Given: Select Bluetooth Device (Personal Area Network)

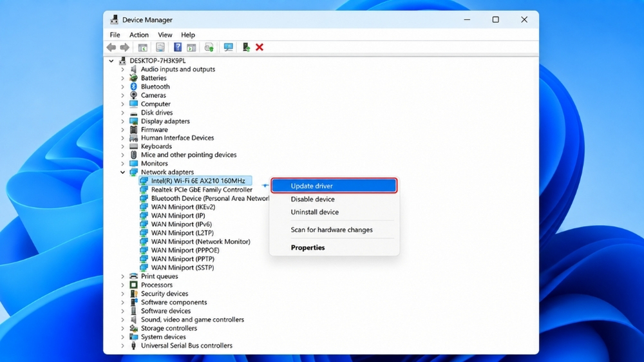Looking at the screenshot, I should (210, 198).
